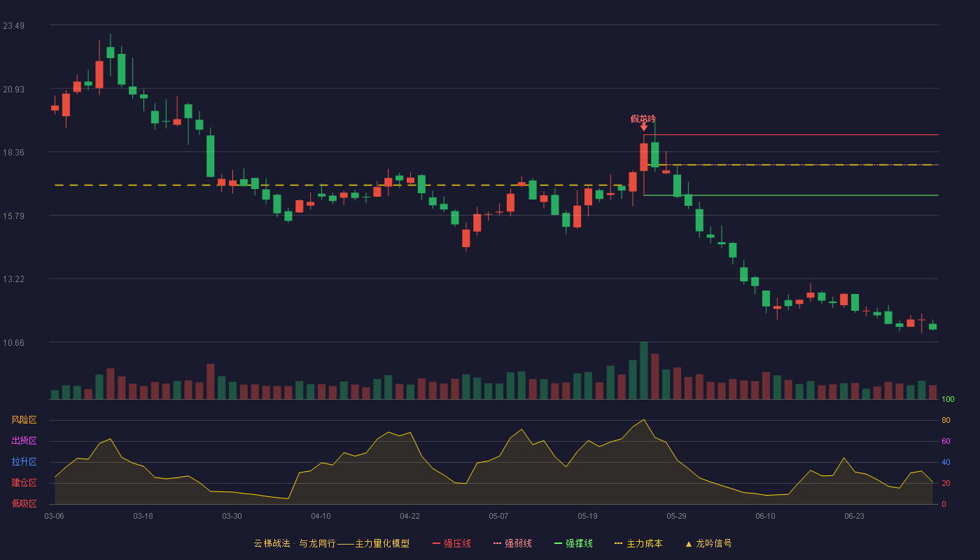Toggle the 强弱线 legend entry
Screen dimensions: 980x560
512,543
